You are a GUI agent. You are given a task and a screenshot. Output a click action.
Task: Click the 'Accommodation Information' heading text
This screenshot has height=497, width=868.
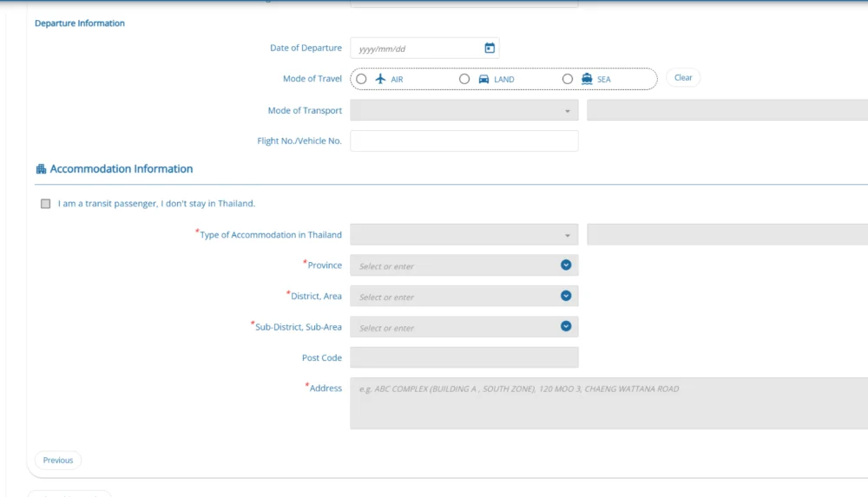point(122,169)
